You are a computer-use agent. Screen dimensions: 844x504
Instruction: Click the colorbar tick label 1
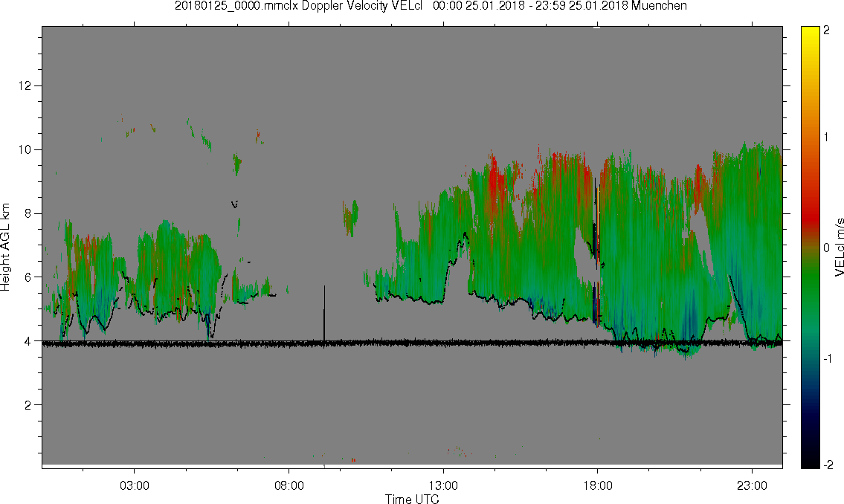[x=826, y=138]
